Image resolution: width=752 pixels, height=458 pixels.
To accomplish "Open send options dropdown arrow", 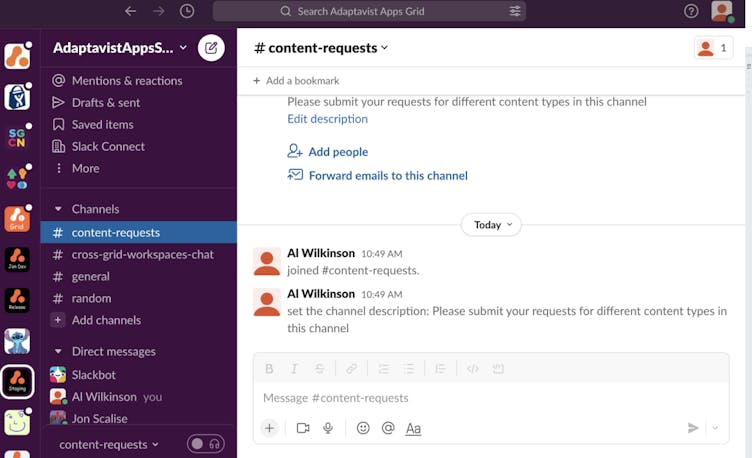I will click(x=715, y=428).
